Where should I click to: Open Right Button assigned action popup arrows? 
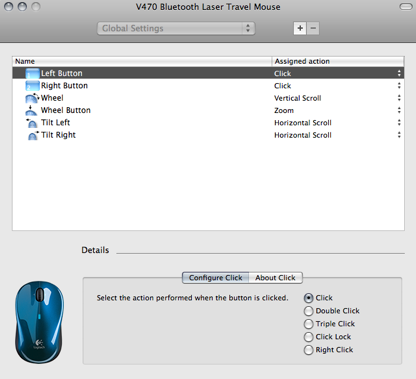coord(399,86)
